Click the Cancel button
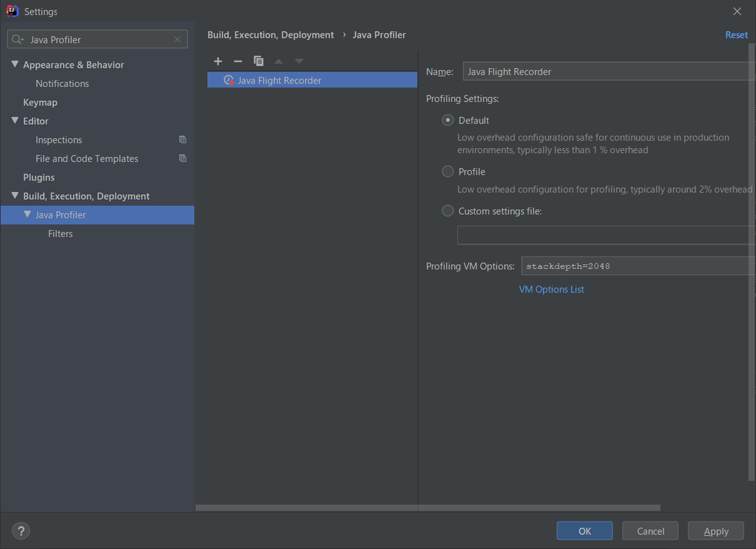Viewport: 756px width, 549px height. click(x=650, y=531)
